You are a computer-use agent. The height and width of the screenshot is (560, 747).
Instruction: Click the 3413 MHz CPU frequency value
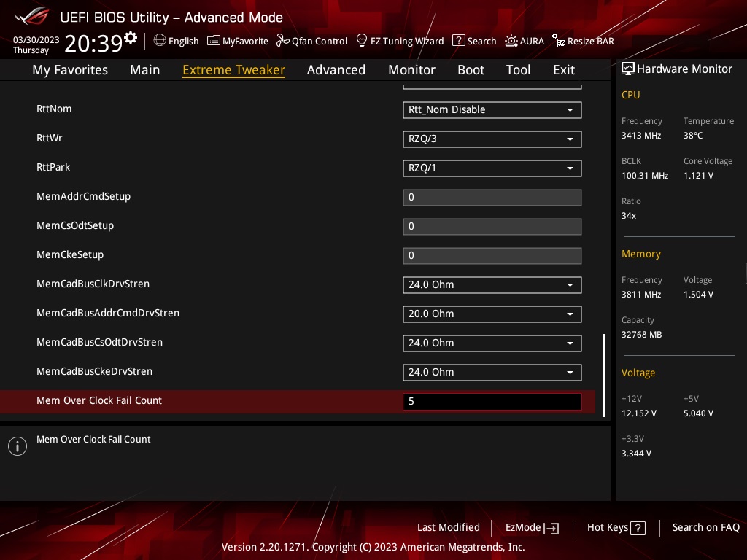640,136
